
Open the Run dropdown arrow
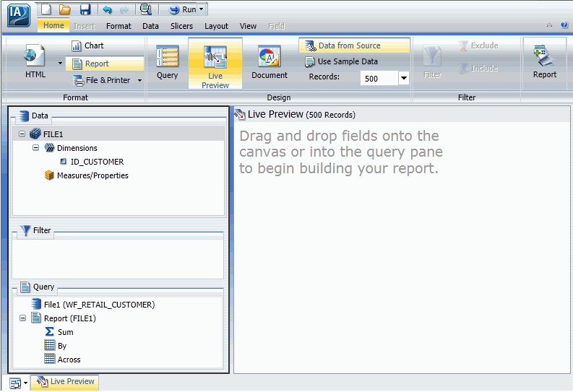click(202, 9)
